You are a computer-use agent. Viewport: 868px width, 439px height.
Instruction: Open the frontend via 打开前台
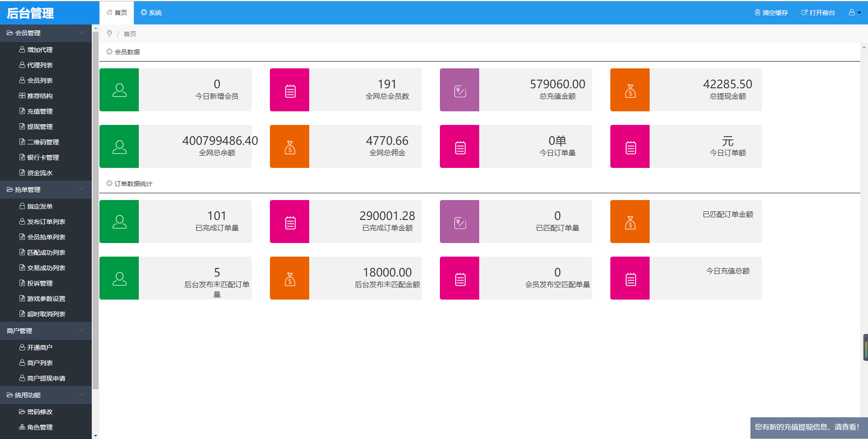[818, 13]
